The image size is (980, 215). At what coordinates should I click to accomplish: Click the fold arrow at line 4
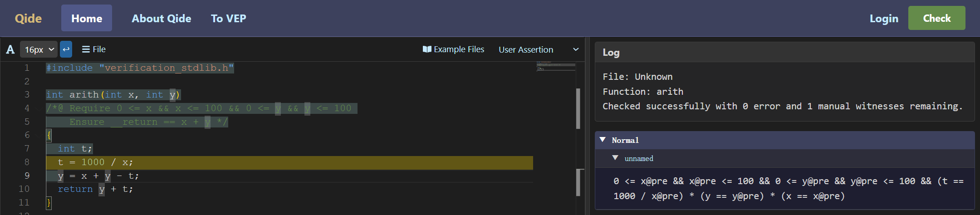click(x=39, y=108)
